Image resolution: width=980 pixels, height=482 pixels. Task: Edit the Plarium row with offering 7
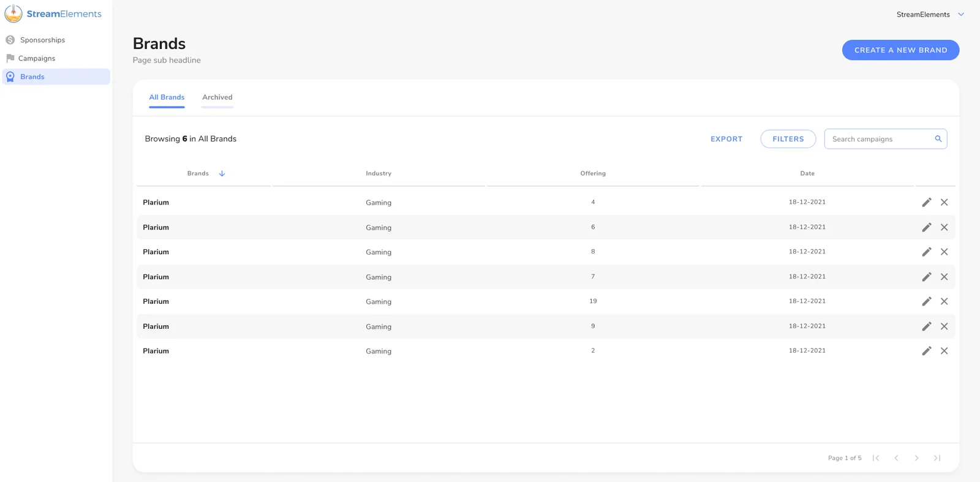click(x=927, y=277)
